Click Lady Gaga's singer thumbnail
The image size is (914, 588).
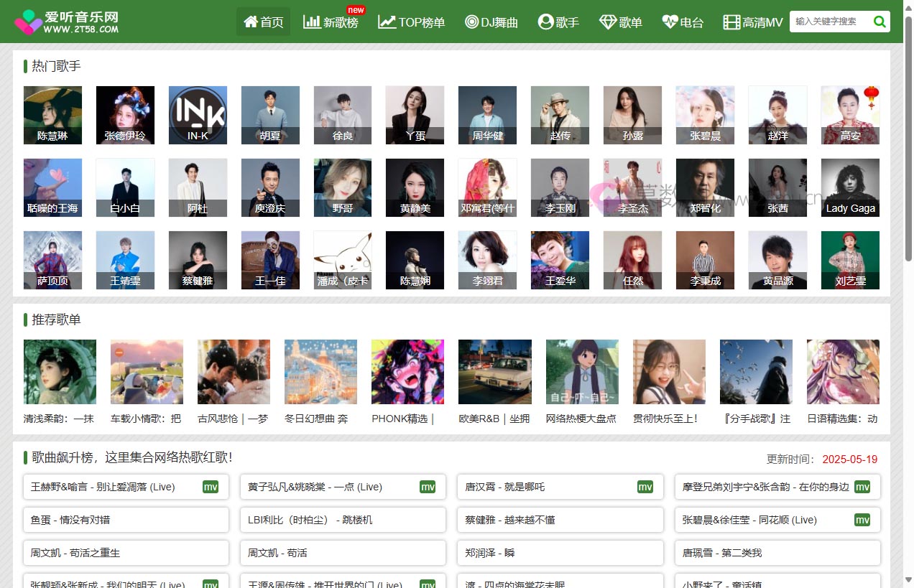pos(850,187)
